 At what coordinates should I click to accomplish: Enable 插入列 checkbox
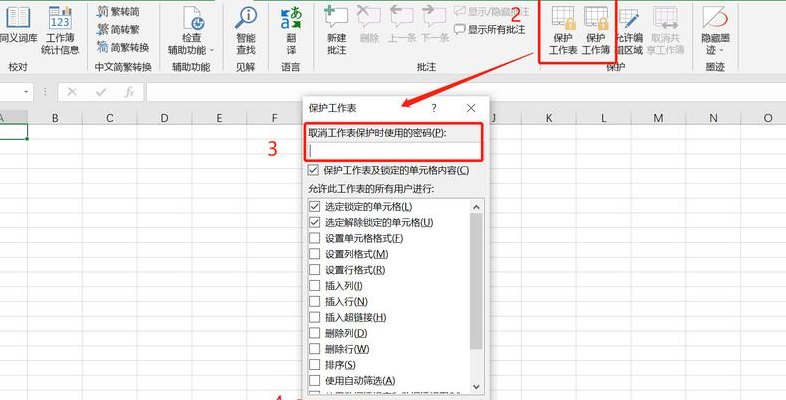click(x=314, y=286)
